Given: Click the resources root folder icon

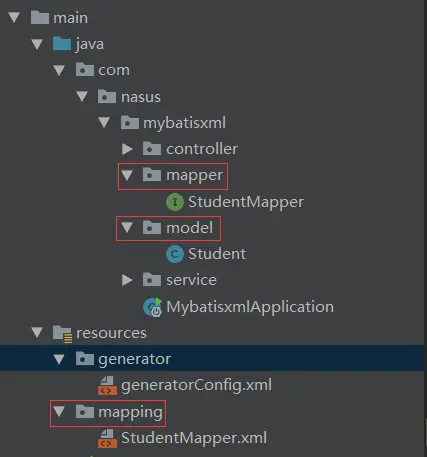Looking at the screenshot, I should 62,334.
